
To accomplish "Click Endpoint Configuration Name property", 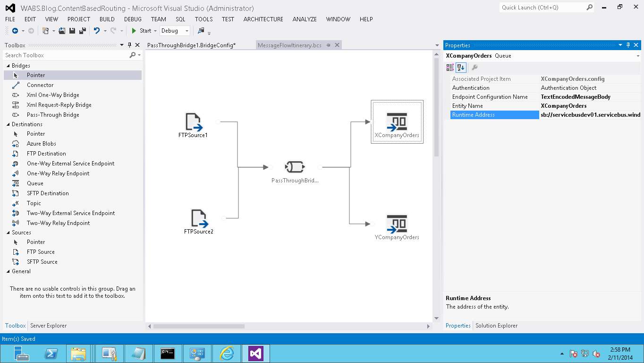I will pyautogui.click(x=545, y=97).
